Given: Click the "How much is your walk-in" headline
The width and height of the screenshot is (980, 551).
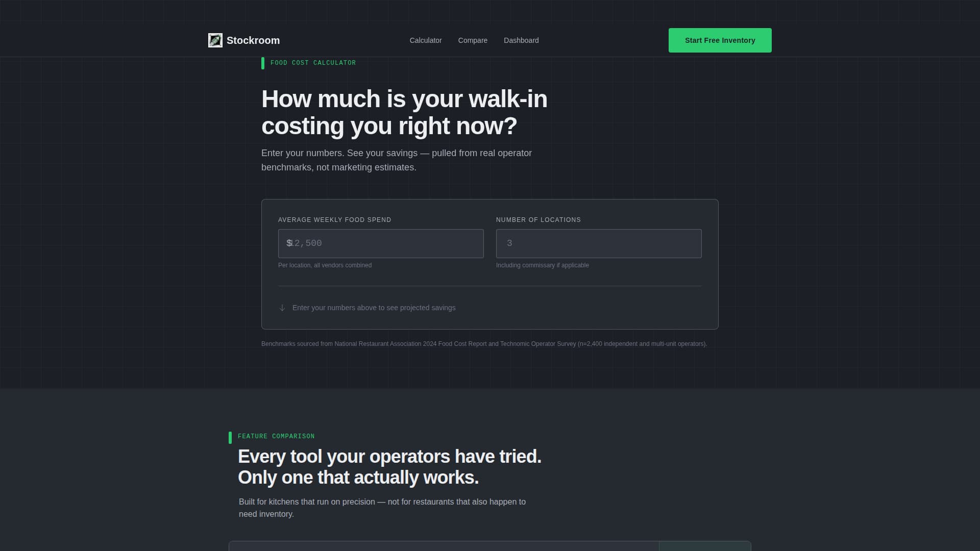Looking at the screenshot, I should pyautogui.click(x=404, y=112).
